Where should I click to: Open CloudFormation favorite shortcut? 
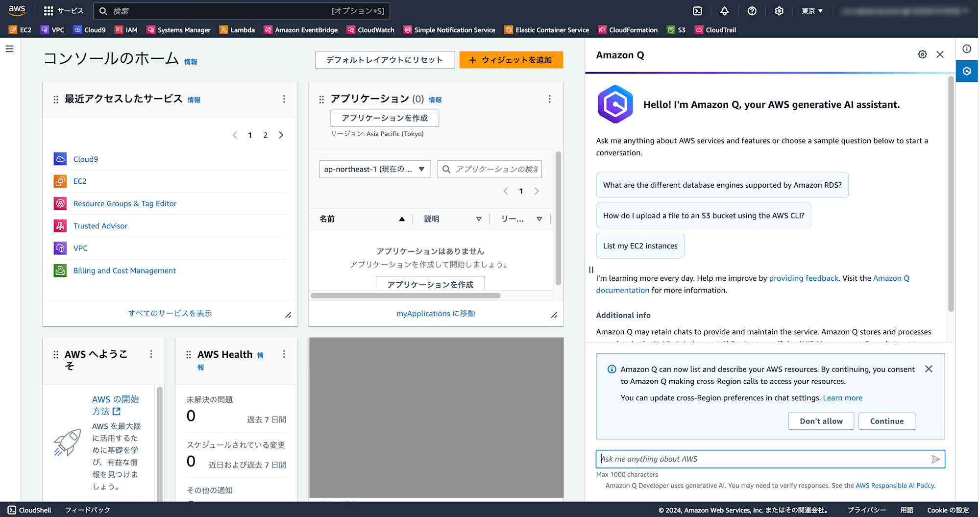628,30
